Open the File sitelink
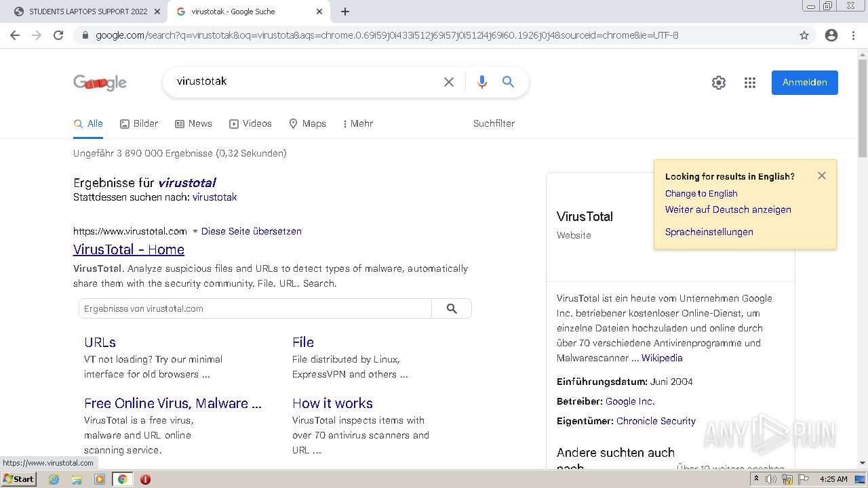 pos(303,342)
